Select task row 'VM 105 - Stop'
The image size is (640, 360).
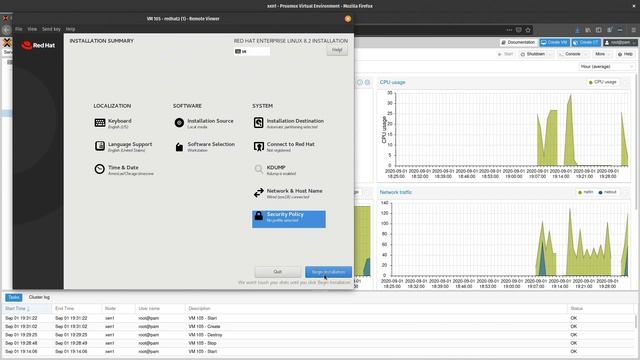tap(318, 343)
